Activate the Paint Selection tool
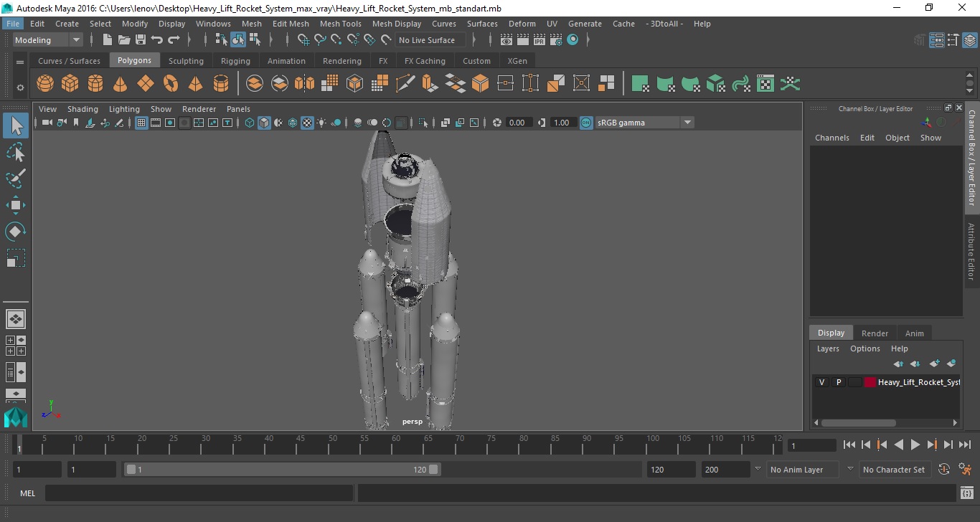The width and height of the screenshot is (980, 522). [x=16, y=179]
